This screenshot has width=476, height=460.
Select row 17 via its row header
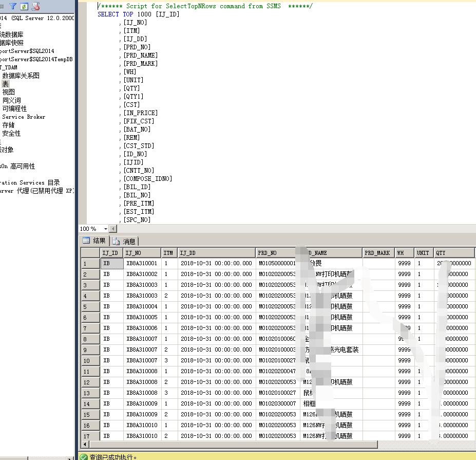point(90,436)
